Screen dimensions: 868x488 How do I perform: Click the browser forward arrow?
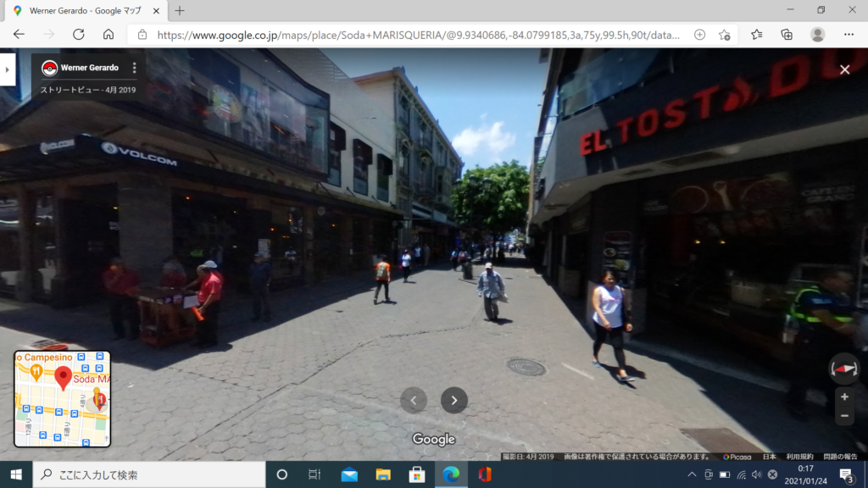click(x=48, y=34)
